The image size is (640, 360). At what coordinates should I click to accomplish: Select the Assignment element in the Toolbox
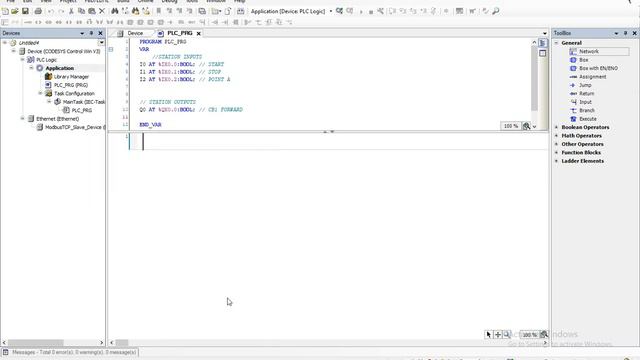point(588,77)
